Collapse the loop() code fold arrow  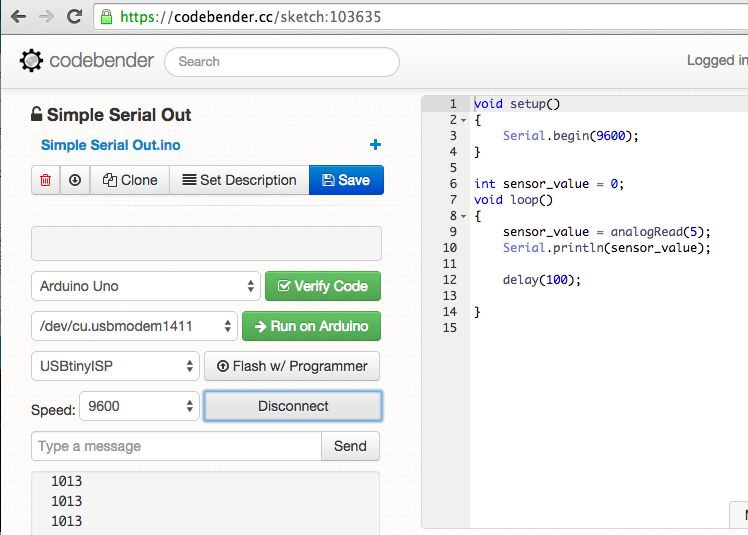pos(463,216)
